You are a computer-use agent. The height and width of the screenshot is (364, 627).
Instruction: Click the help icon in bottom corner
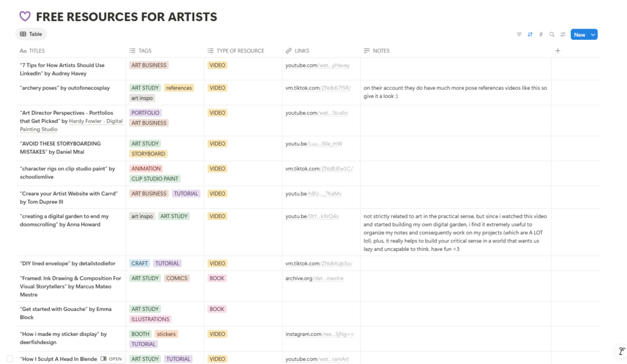(x=621, y=352)
